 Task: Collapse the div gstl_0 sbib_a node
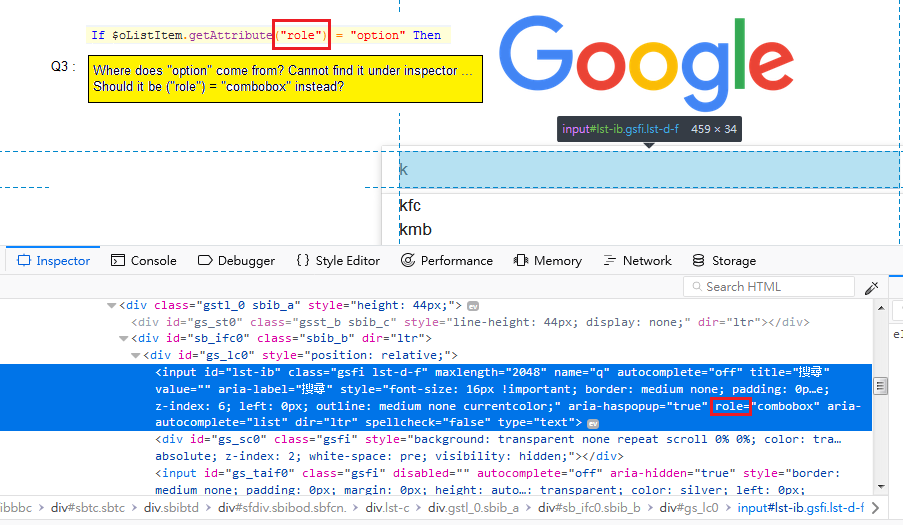(x=112, y=306)
